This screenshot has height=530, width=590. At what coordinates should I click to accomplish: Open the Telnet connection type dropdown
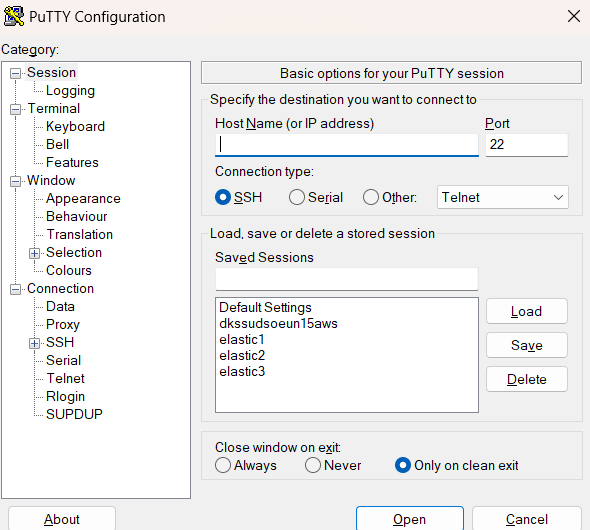502,197
